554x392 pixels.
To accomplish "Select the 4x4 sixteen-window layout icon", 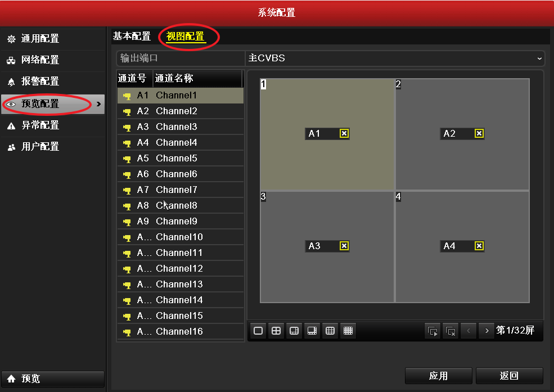I will click(x=348, y=331).
